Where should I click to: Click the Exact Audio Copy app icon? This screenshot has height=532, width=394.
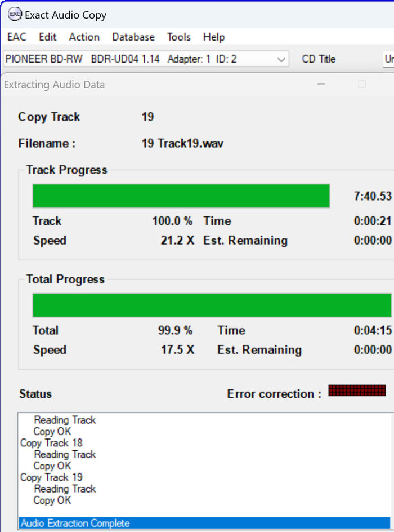point(15,15)
